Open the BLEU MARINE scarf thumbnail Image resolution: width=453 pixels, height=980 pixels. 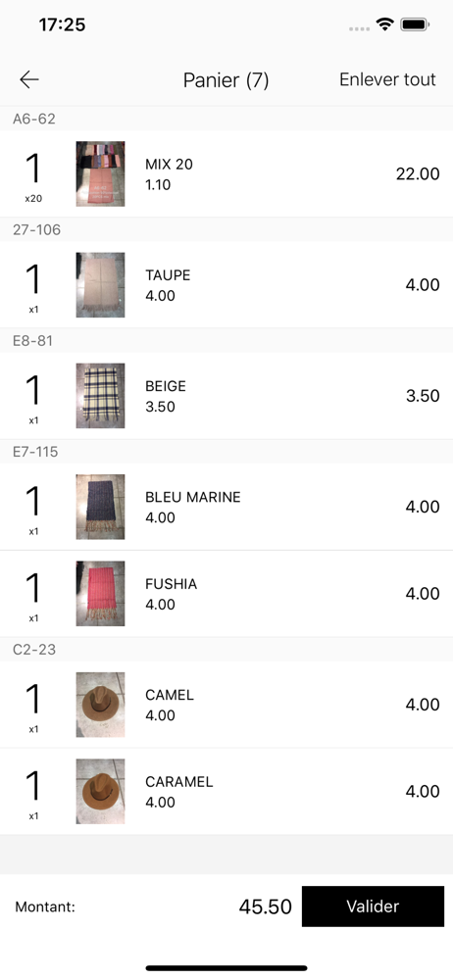pyautogui.click(x=100, y=507)
